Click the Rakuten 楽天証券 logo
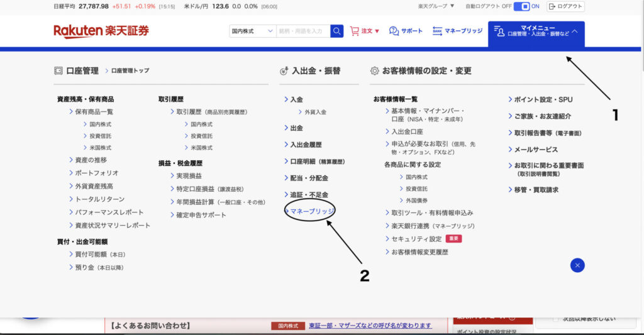Viewport: 644px width, 335px height. click(x=101, y=31)
